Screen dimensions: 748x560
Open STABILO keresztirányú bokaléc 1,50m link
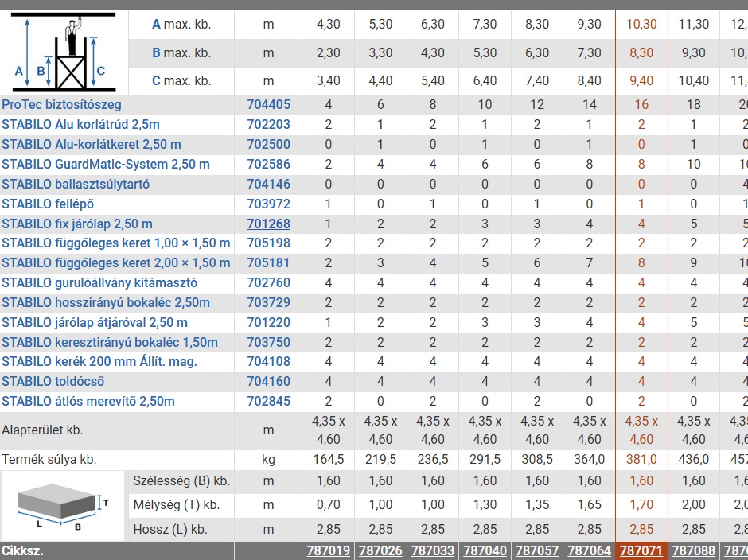click(110, 343)
